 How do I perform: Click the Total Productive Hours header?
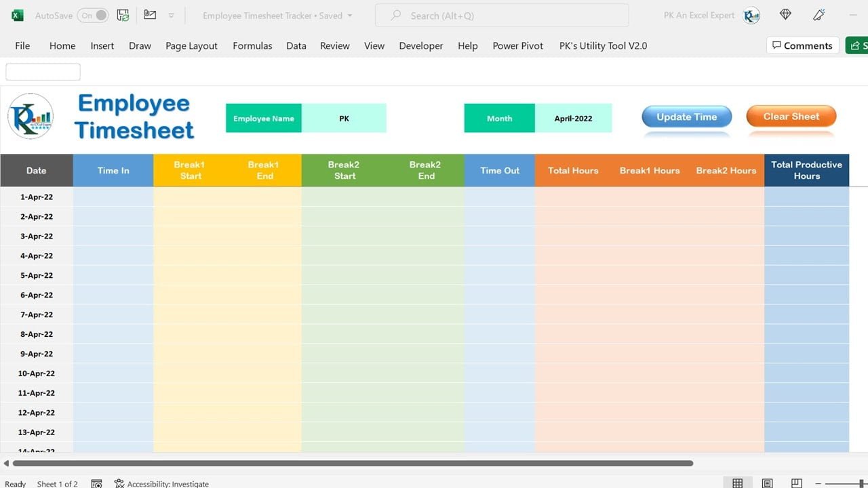(806, 170)
